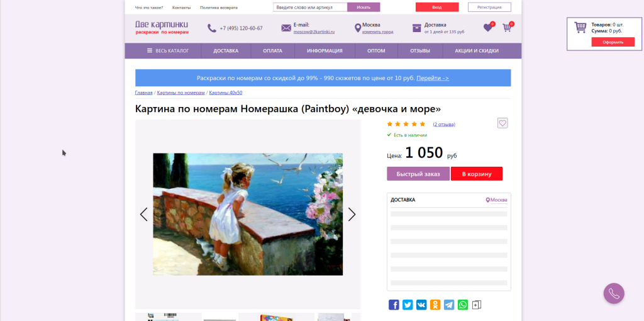Click изменить город link
The image size is (644, 321).
(377, 31)
